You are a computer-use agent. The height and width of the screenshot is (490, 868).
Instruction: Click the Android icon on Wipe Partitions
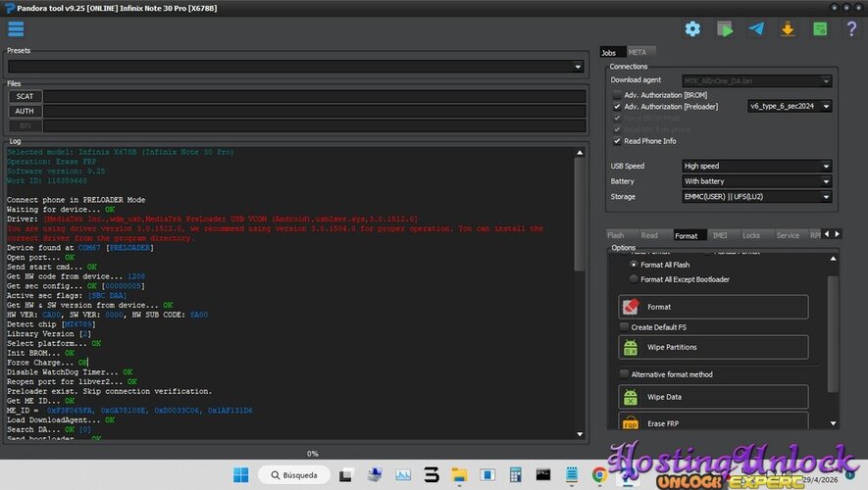[631, 347]
